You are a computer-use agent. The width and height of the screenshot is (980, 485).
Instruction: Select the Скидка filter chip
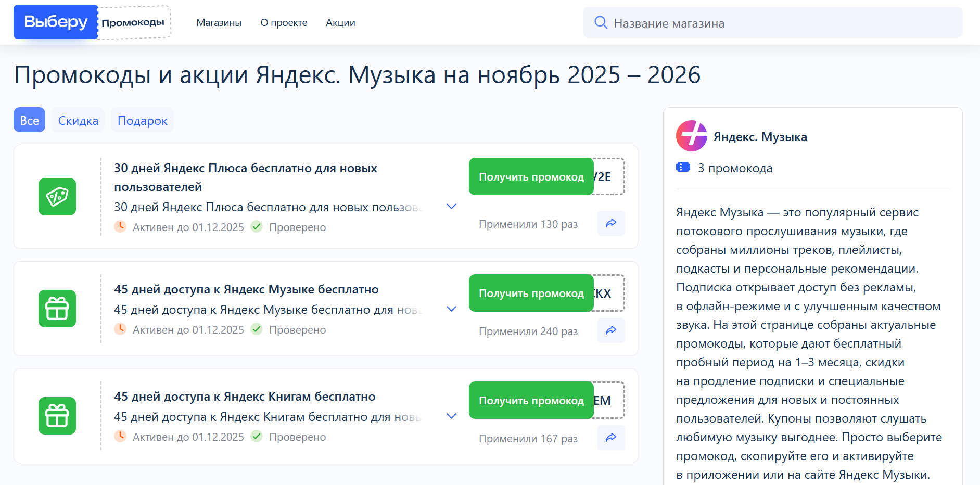[x=78, y=120]
